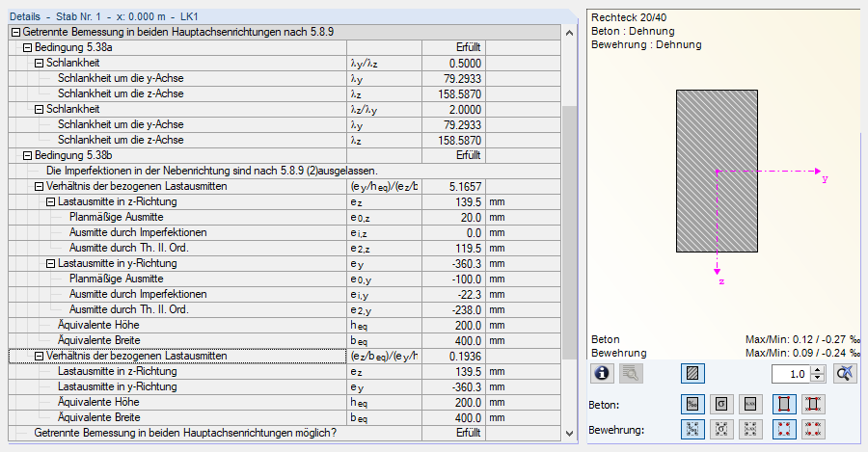Show concrete stress (σ) in Beton row
The width and height of the screenshot is (868, 452).
pyautogui.click(x=721, y=405)
